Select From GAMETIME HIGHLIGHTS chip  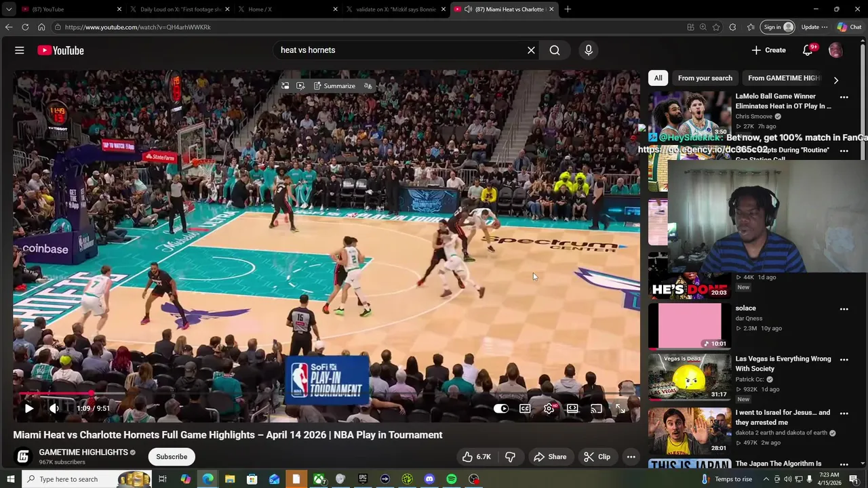pos(785,78)
